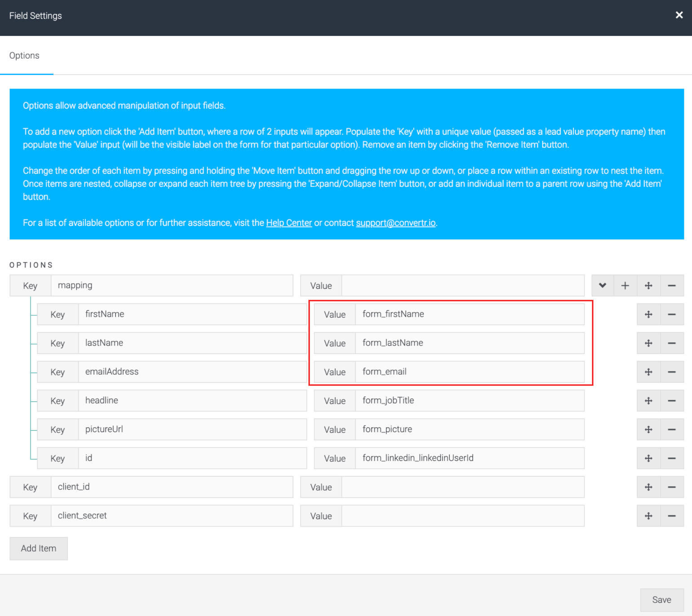The height and width of the screenshot is (616, 692).
Task: Click the Add Item plus icon on mapping row
Action: [x=625, y=285]
